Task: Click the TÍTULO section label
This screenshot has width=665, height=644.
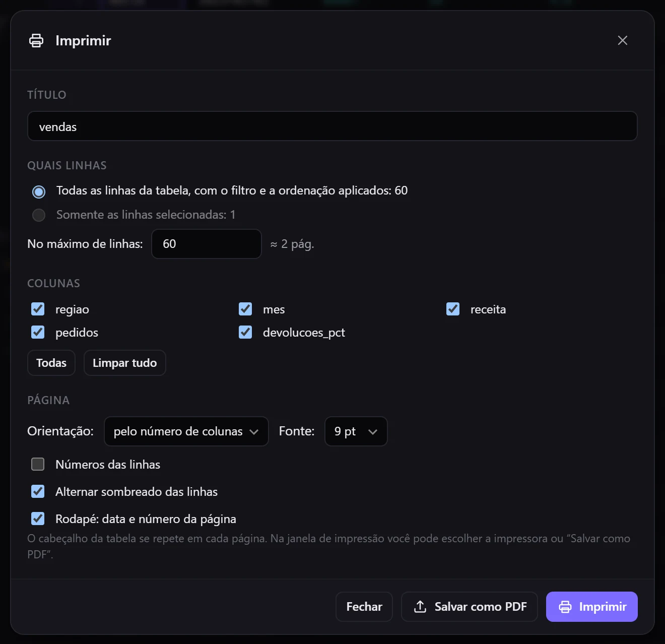Action: (x=47, y=95)
